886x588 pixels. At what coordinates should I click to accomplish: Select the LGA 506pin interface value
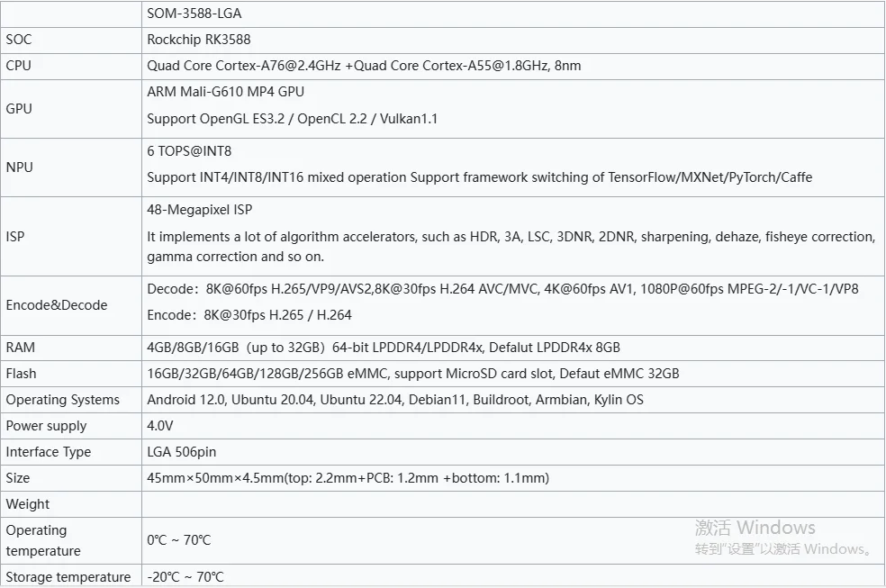[182, 452]
